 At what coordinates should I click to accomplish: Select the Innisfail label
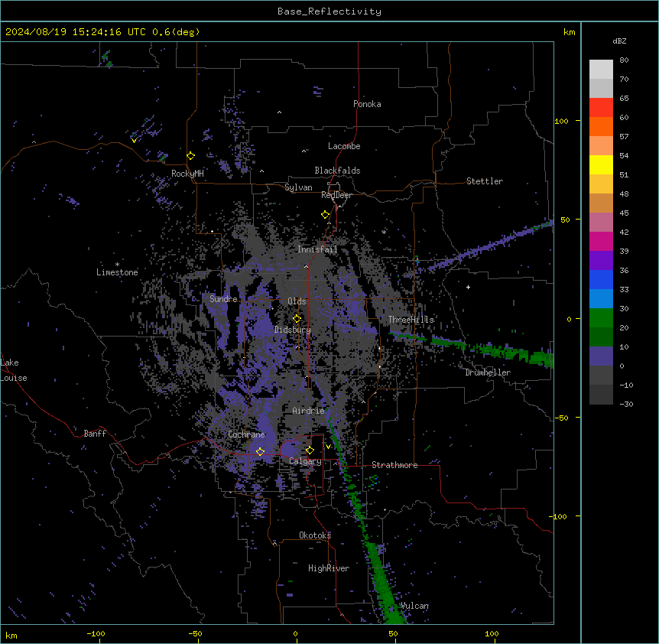[317, 249]
